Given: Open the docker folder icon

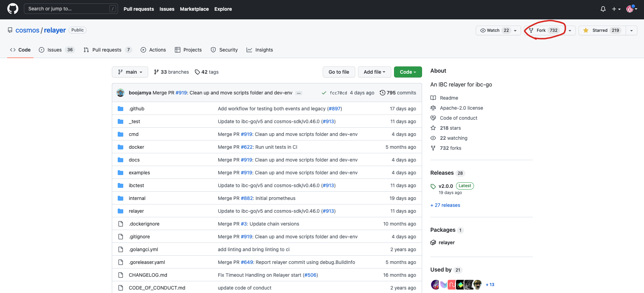Looking at the screenshot, I should pos(120,147).
